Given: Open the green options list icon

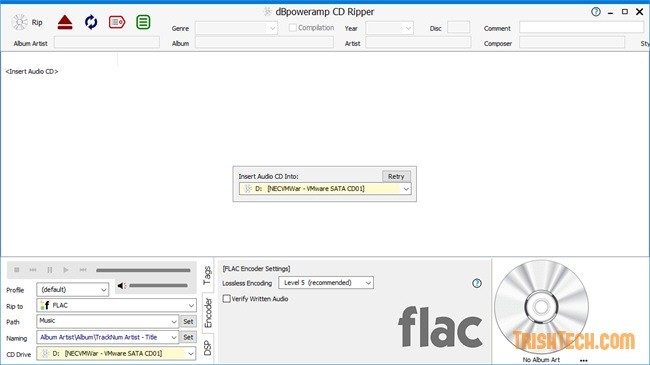Looking at the screenshot, I should 143,22.
